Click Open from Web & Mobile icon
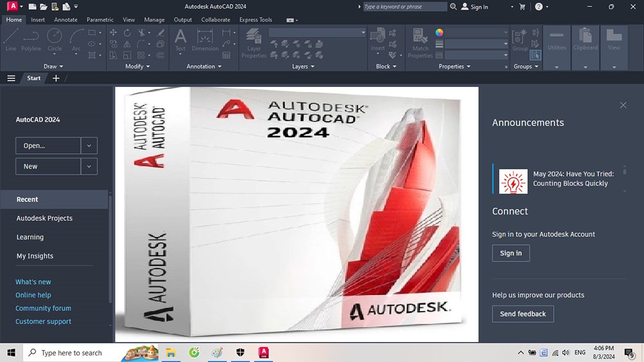This screenshot has width=644, height=362. [x=55, y=6]
